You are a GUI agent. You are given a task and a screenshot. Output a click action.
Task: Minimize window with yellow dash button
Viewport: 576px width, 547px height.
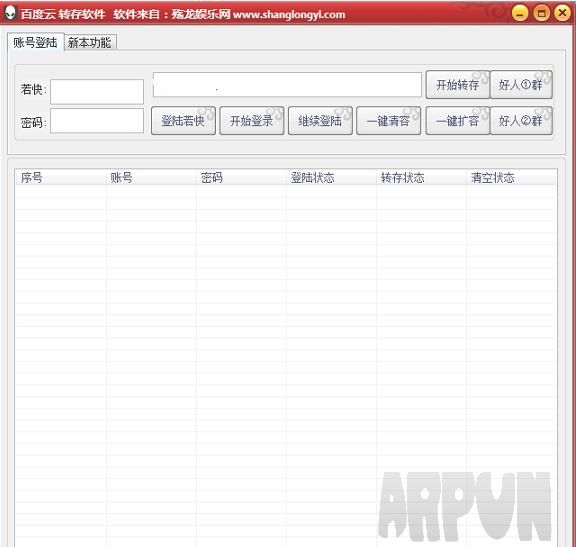[x=520, y=14]
